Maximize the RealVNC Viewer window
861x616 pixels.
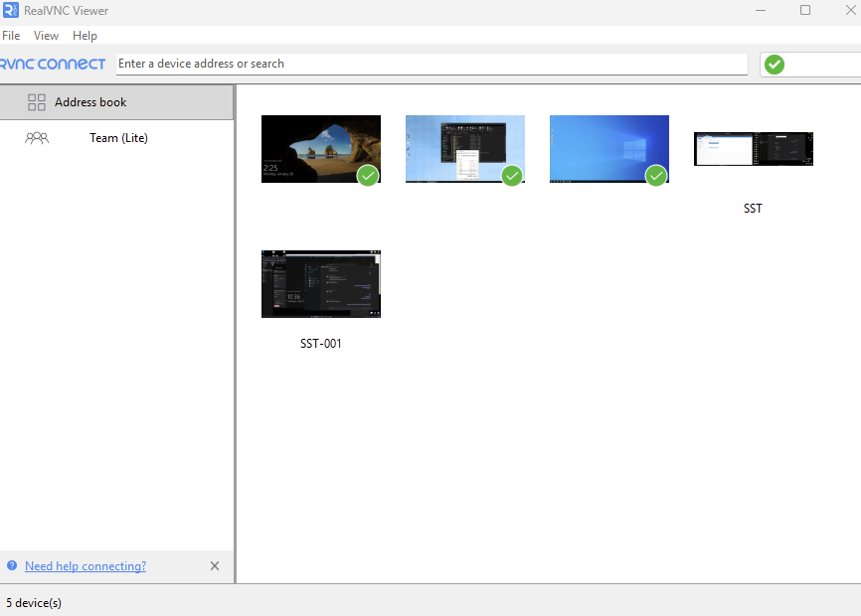coord(805,10)
